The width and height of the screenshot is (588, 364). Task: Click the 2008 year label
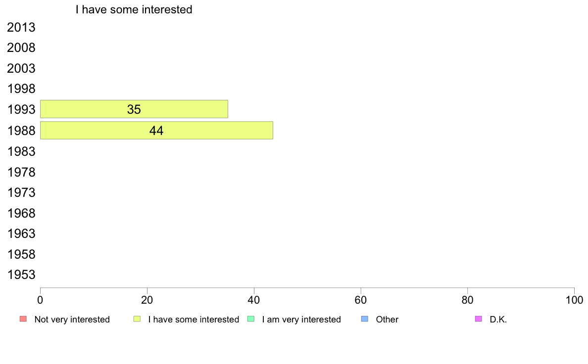pyautogui.click(x=21, y=47)
